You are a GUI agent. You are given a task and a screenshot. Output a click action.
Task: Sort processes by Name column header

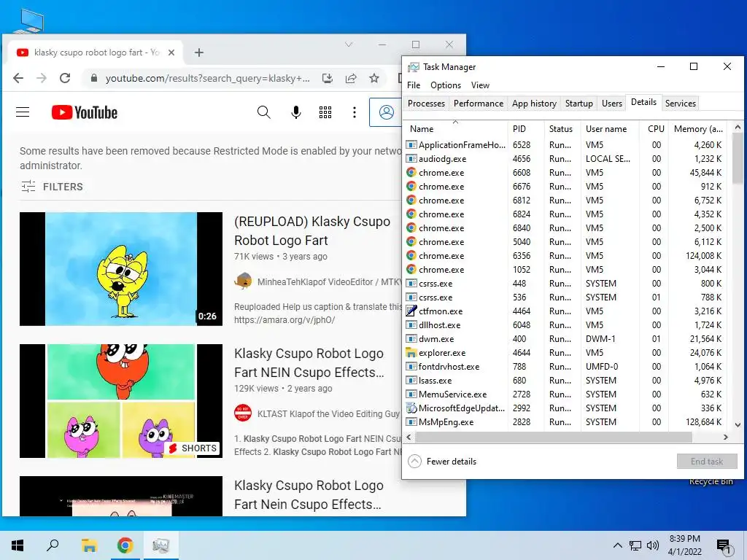[x=455, y=128]
